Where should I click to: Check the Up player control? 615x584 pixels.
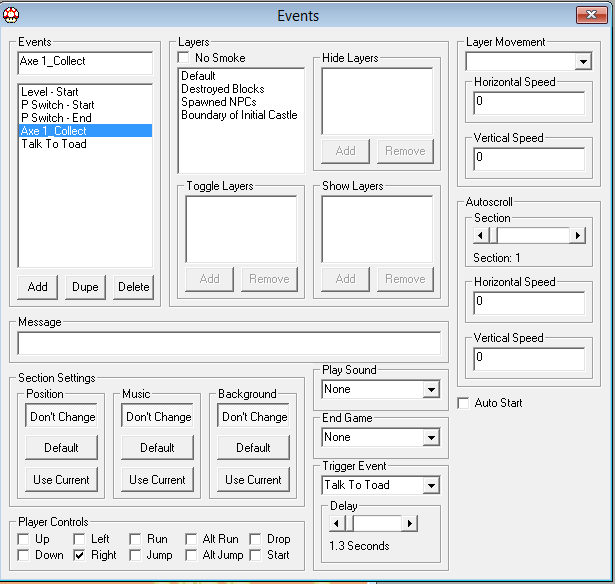pos(24,539)
